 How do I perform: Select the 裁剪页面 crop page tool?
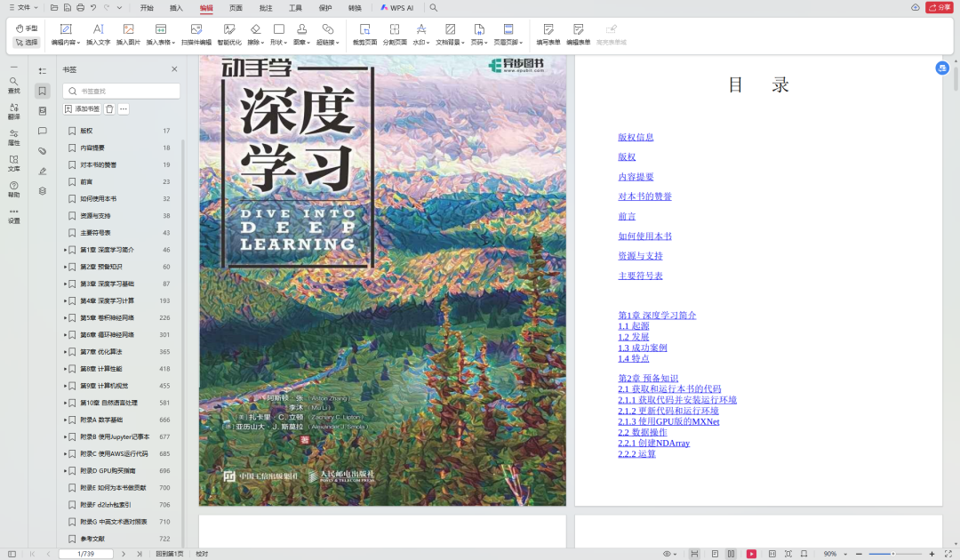tap(364, 35)
